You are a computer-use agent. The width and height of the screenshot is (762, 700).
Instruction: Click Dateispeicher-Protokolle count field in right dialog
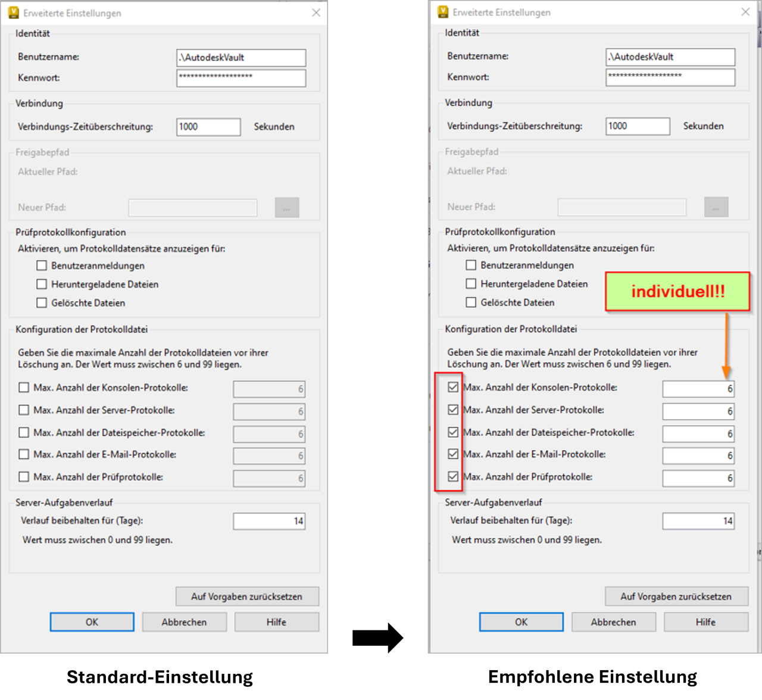pyautogui.click(x=698, y=434)
